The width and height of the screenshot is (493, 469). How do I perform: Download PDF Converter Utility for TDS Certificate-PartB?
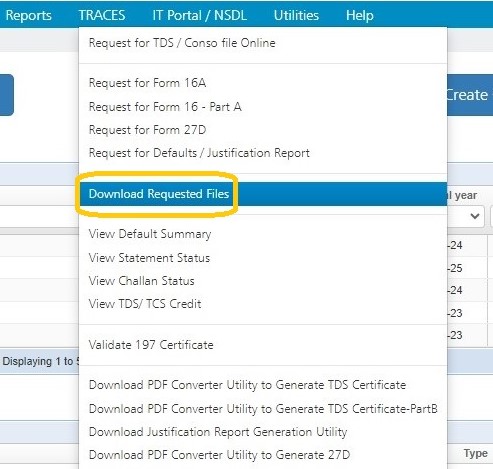tap(263, 409)
